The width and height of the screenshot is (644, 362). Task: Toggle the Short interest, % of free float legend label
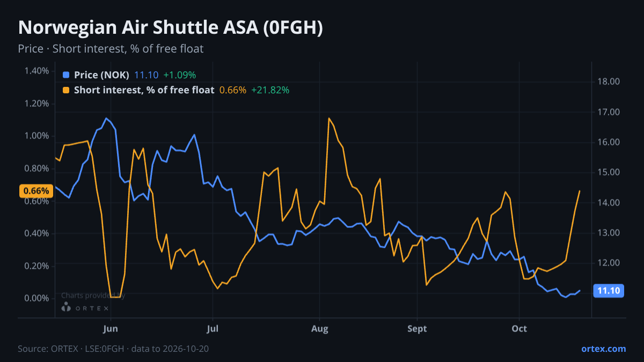(x=144, y=90)
